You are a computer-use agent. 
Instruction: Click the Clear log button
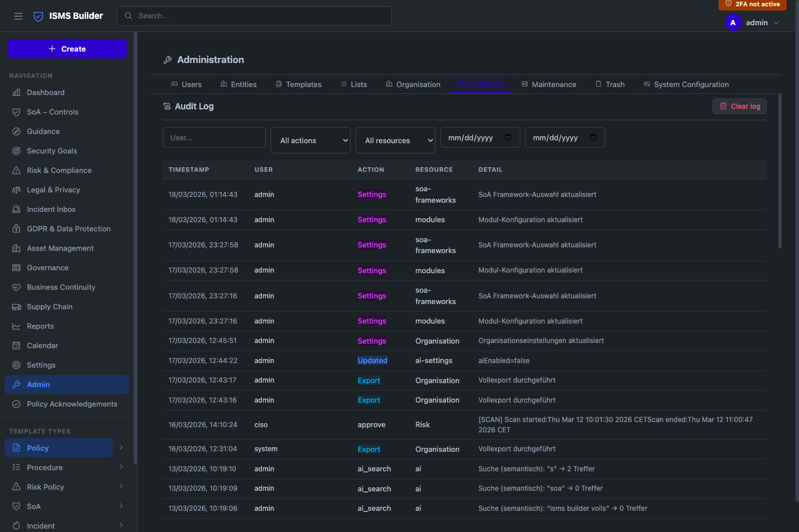[739, 106]
